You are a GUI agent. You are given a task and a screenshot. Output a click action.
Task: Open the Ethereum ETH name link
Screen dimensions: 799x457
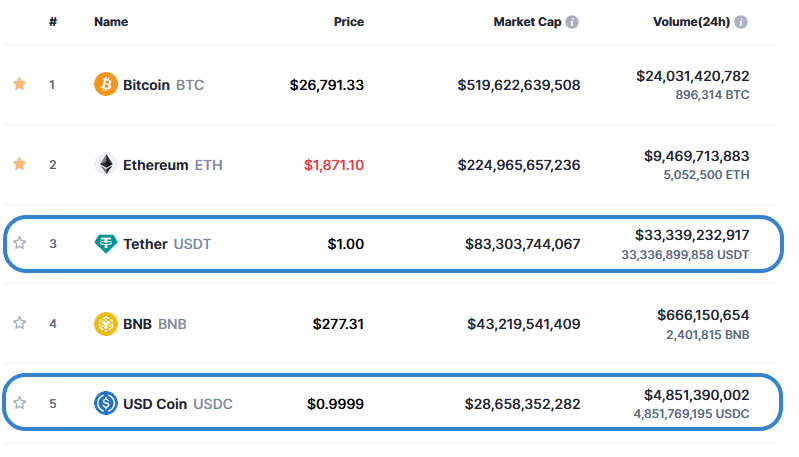click(x=172, y=165)
